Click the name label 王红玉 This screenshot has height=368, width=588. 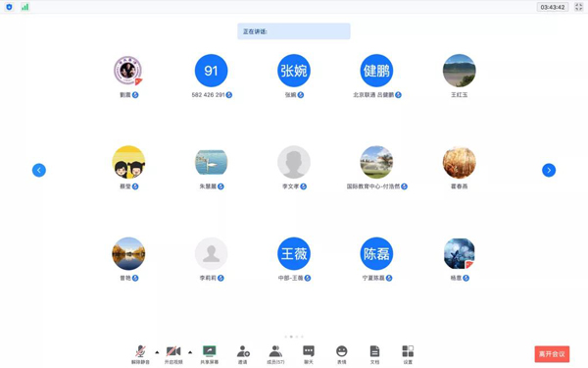coord(460,95)
